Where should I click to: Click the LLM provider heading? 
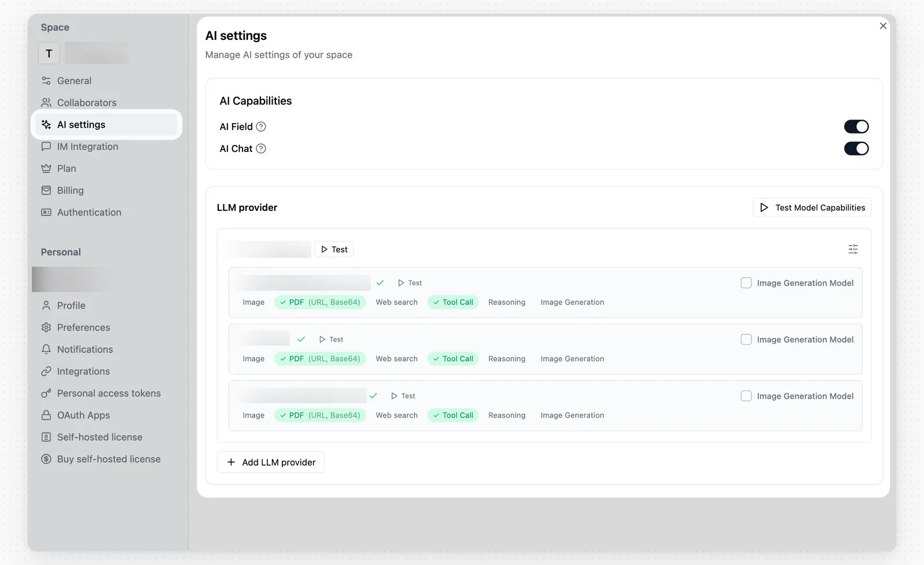(x=247, y=207)
